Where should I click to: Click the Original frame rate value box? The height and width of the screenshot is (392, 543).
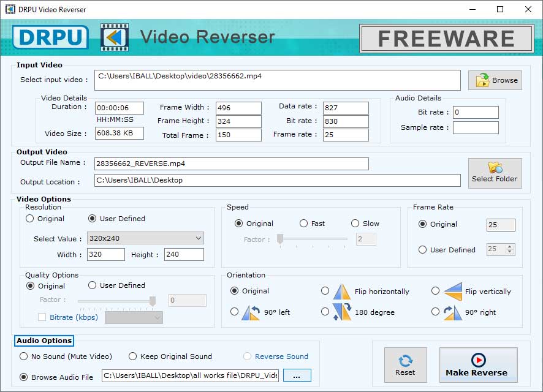pyautogui.click(x=501, y=225)
